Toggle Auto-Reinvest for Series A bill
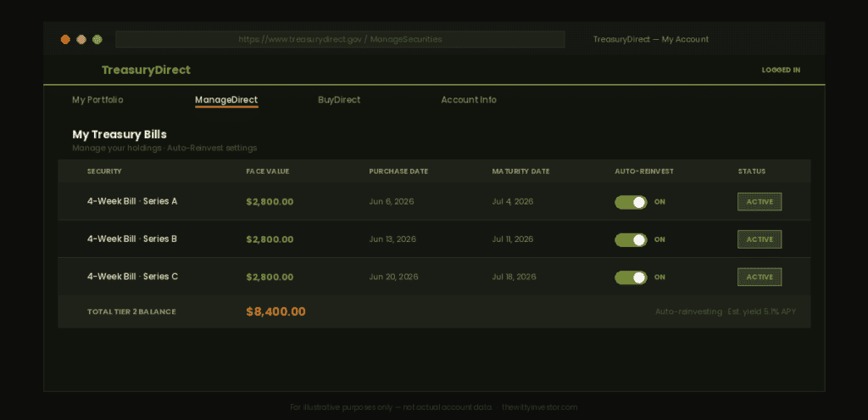The image size is (868, 420). click(631, 202)
